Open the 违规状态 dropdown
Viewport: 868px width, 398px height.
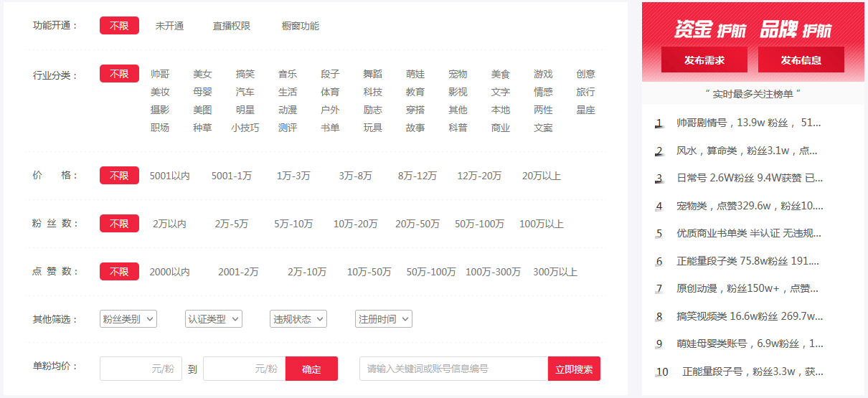pyautogui.click(x=298, y=319)
